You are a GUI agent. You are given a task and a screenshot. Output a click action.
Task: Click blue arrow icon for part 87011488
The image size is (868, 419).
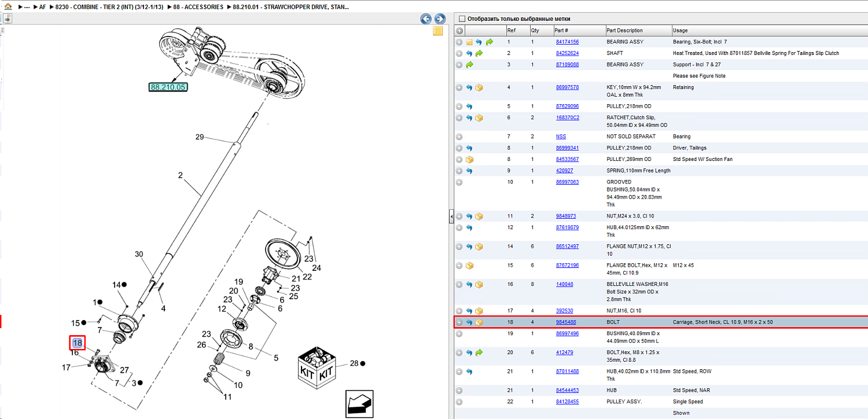[x=469, y=372]
